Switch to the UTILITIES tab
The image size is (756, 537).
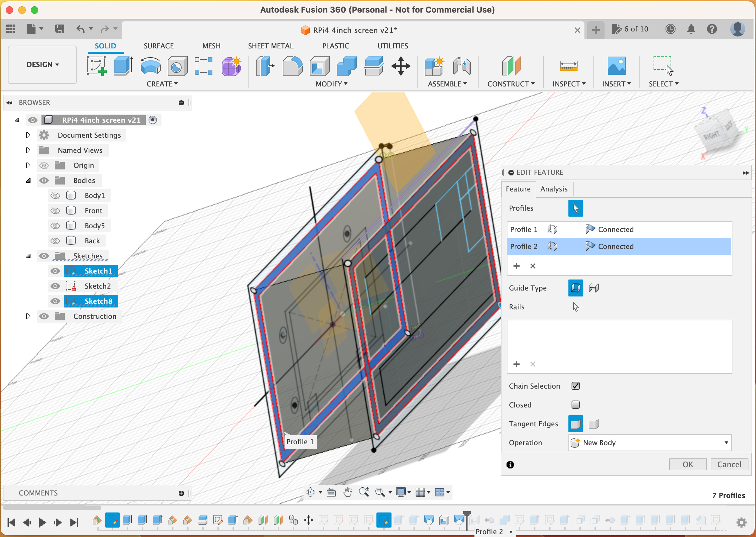coord(392,46)
